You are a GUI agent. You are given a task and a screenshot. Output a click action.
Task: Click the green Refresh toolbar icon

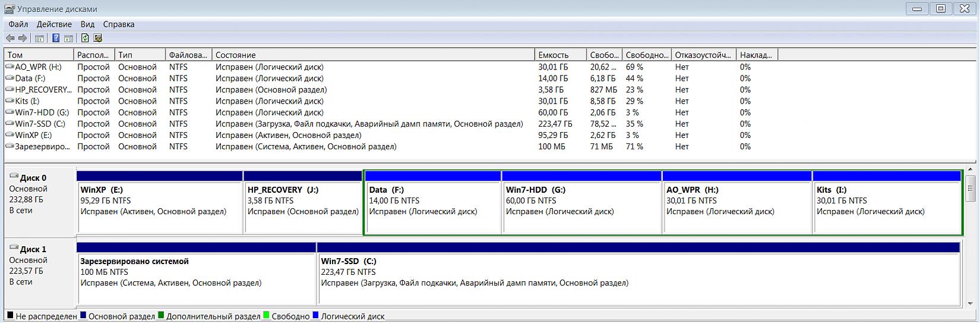click(85, 38)
